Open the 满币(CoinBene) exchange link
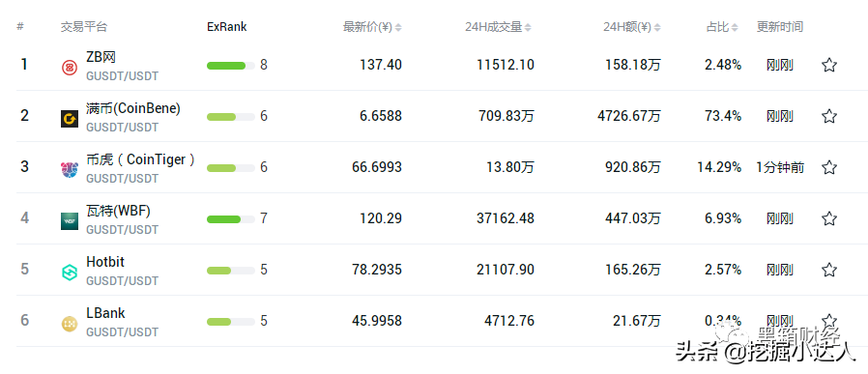The height and width of the screenshot is (374, 868). click(133, 108)
